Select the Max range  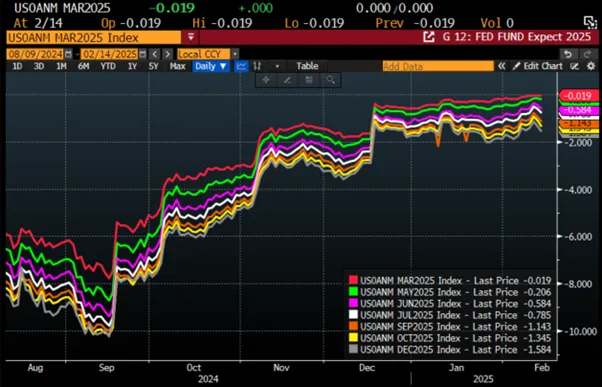pos(177,66)
